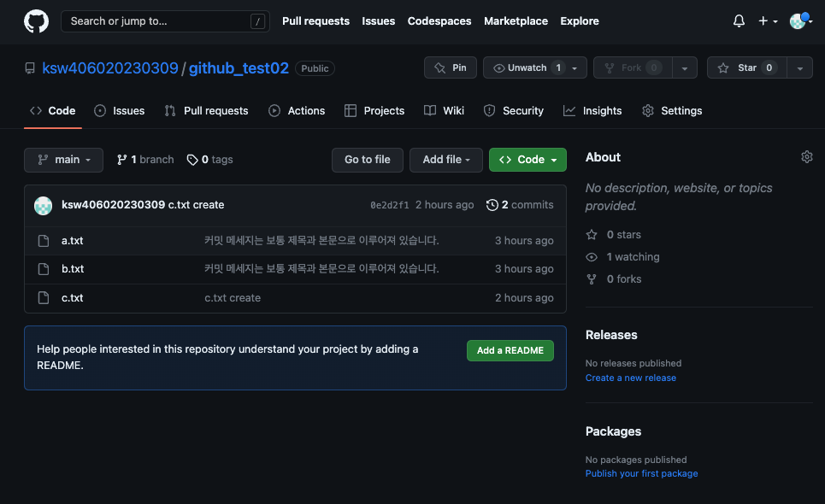Viewport: 825px width, 504px height.
Task: Click committer avatar in latest commit row
Action: pyautogui.click(x=43, y=206)
